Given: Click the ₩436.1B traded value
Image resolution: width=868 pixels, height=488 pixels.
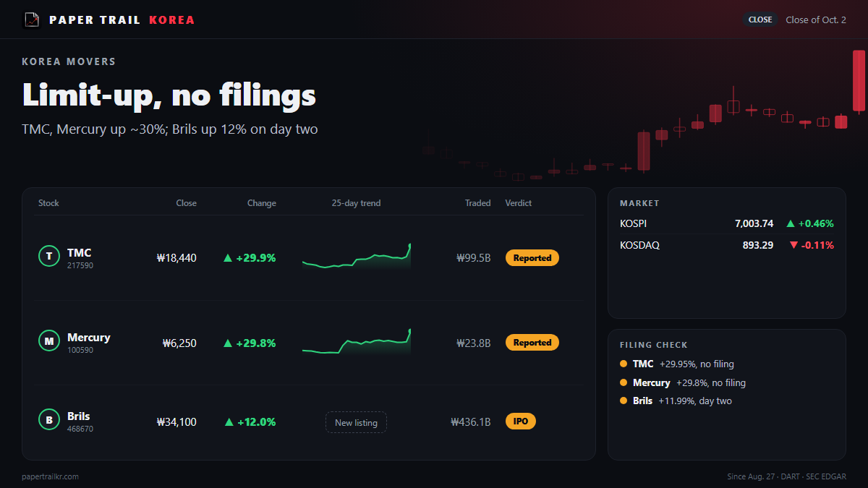Looking at the screenshot, I should coord(471,422).
